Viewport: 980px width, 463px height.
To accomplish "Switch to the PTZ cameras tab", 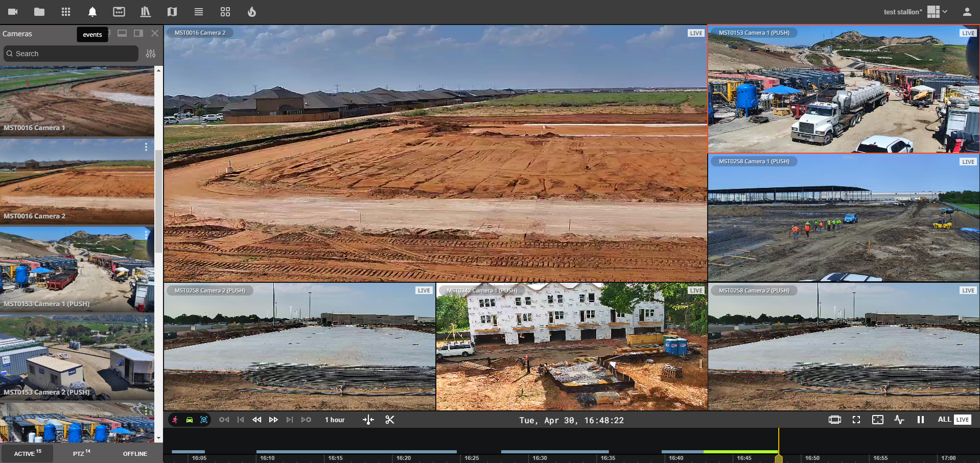I will click(x=81, y=453).
